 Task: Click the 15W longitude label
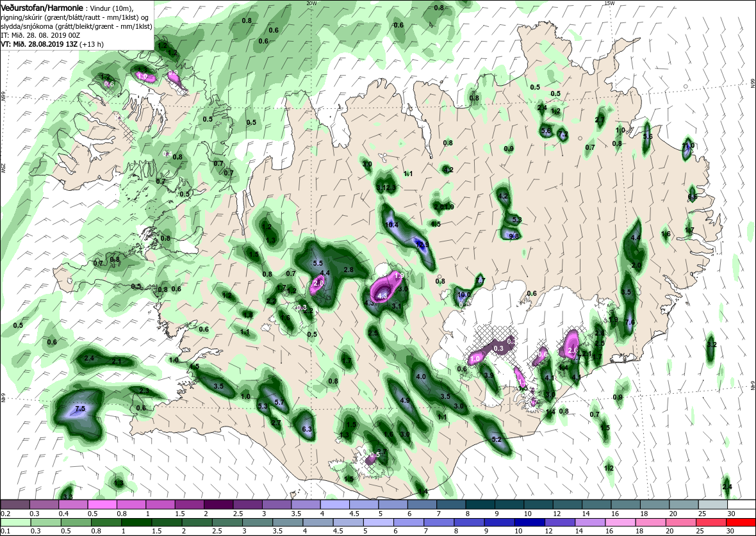[609, 3]
